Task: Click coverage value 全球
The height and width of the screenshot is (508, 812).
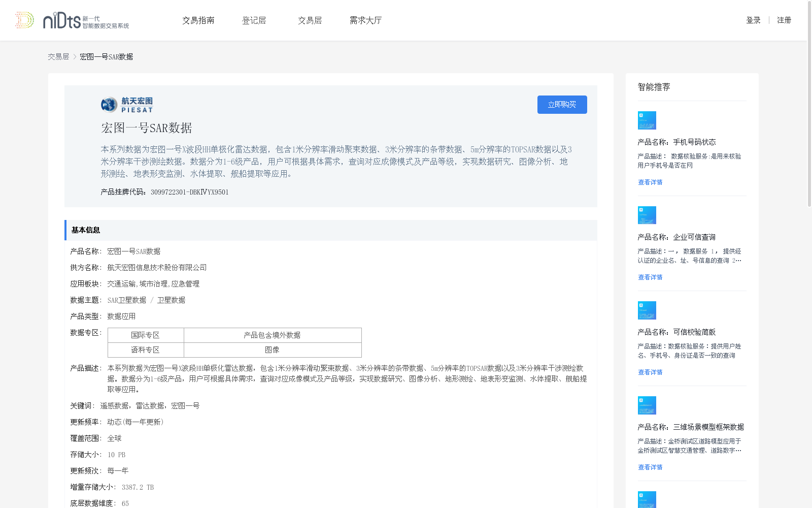Action: pyautogui.click(x=114, y=438)
